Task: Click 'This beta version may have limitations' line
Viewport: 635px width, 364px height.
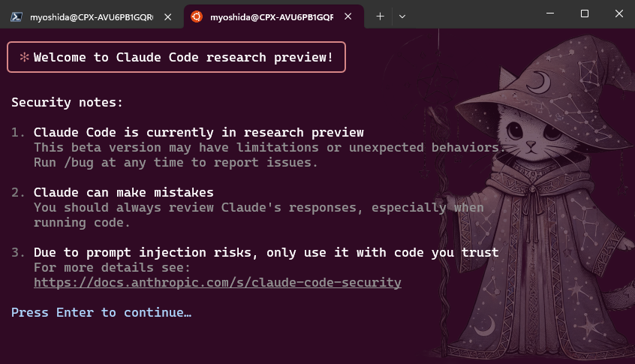Action: tap(269, 147)
